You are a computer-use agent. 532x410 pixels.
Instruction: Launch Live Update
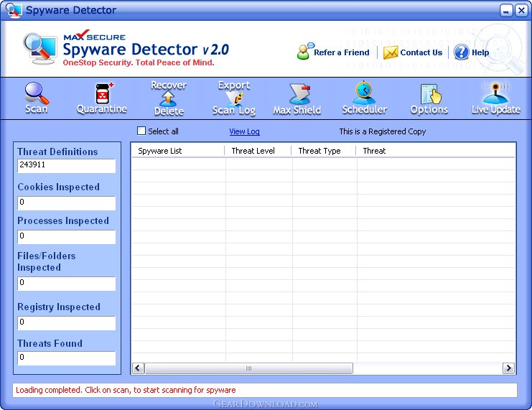click(495, 98)
